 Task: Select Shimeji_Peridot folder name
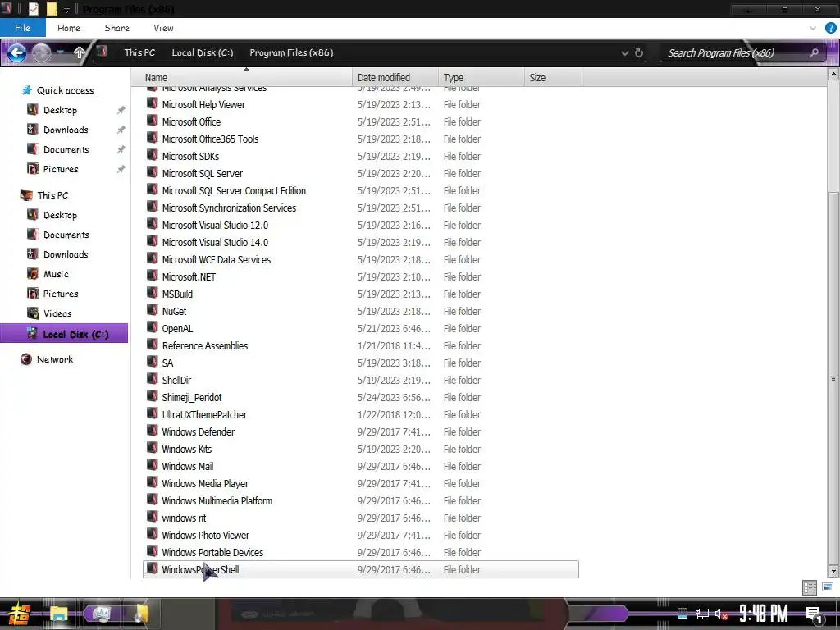click(x=192, y=398)
